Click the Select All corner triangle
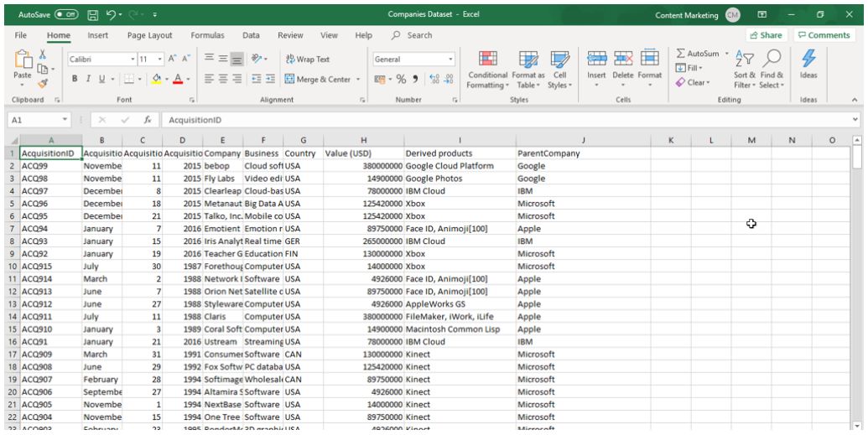 pyautogui.click(x=14, y=141)
